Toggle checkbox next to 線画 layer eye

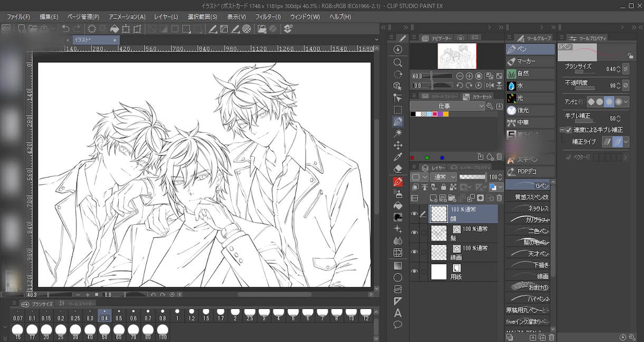point(423,252)
